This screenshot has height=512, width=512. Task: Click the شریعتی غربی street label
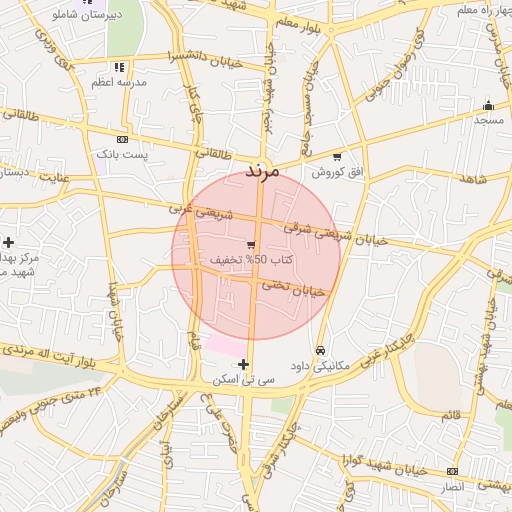[x=201, y=211]
